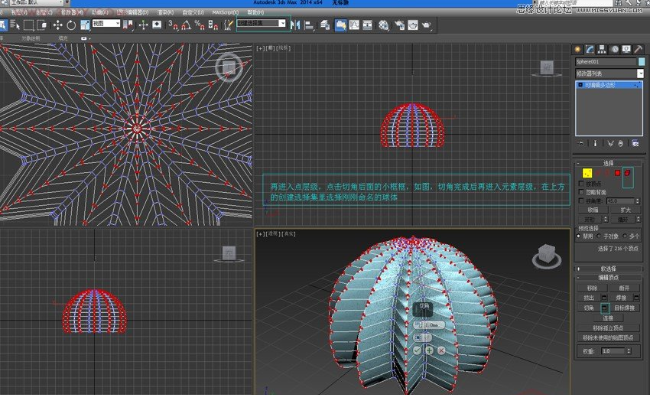This screenshot has height=395, width=650.
Task: Enable the 按角度 checkbox
Action: click(x=581, y=201)
